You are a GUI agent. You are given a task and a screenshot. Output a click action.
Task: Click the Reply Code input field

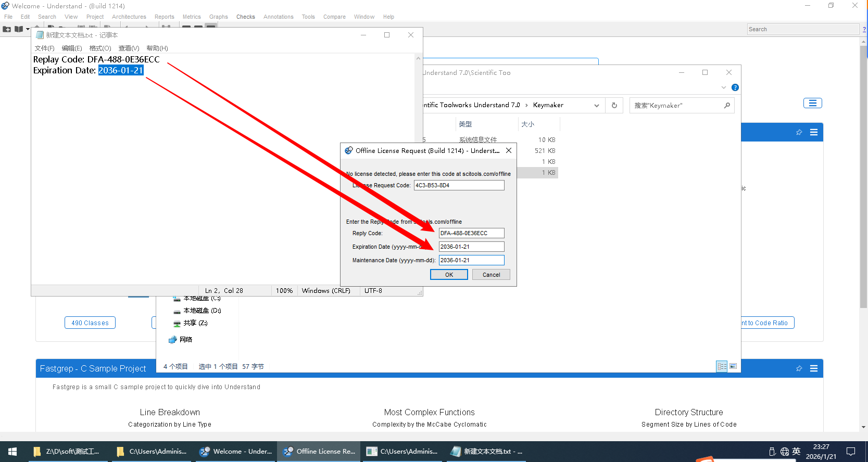(471, 233)
